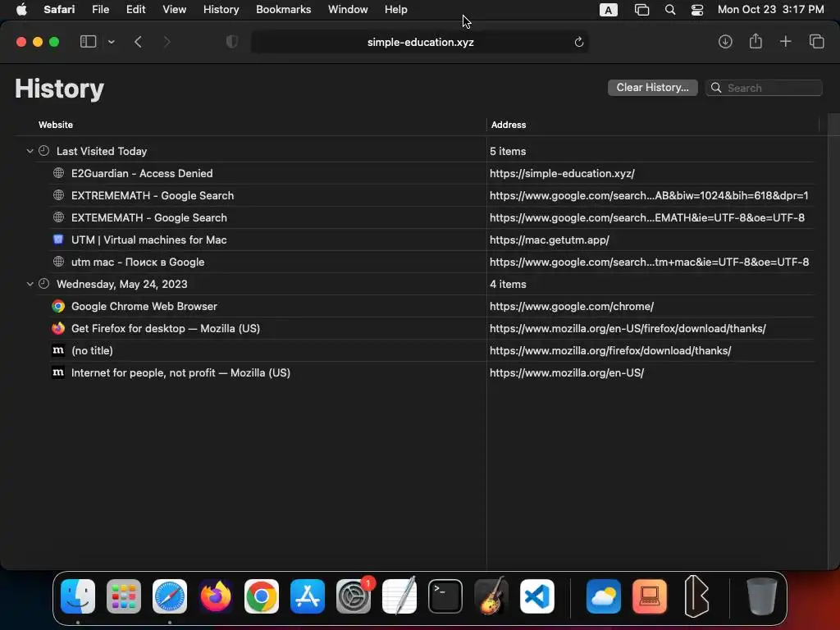This screenshot has height=630, width=840.
Task: Click the input source A icon in menu bar
Action: pyautogui.click(x=608, y=10)
